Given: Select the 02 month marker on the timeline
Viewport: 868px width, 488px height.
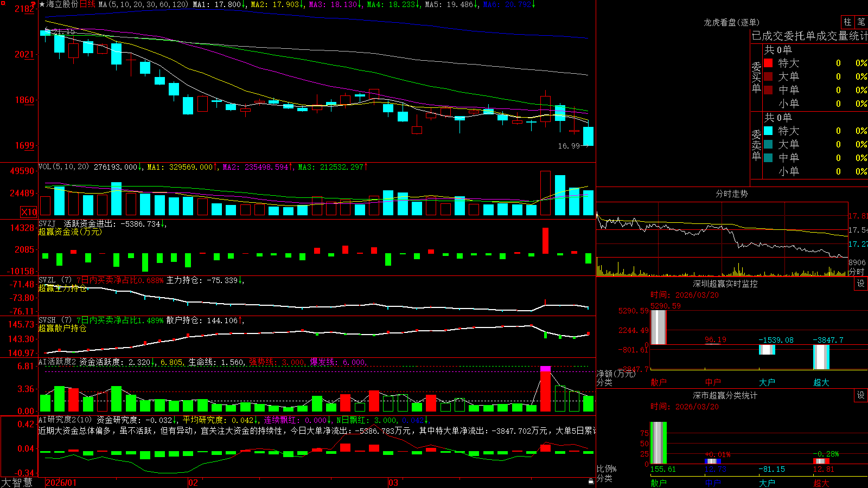Looking at the screenshot, I should [193, 483].
